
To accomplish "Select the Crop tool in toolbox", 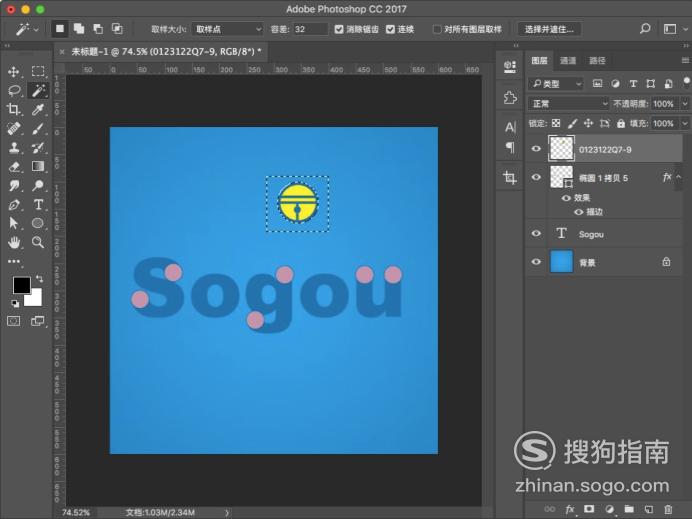I will [x=14, y=109].
